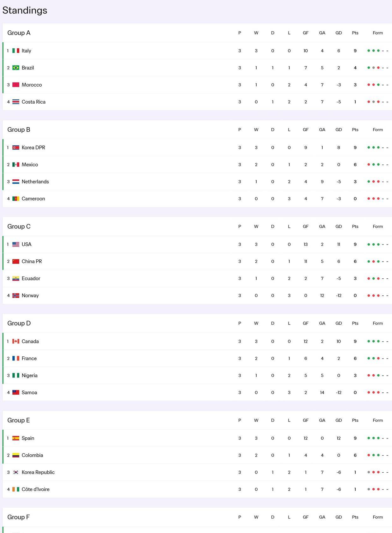Click the USA flag icon
The image size is (392, 533).
coord(16,244)
